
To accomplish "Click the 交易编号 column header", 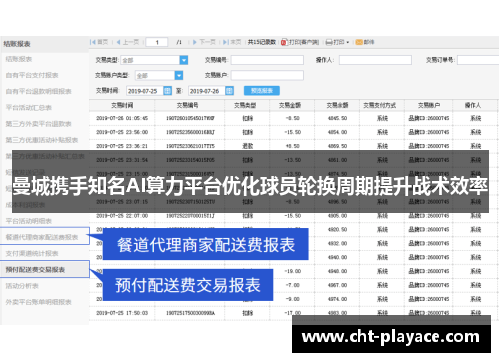I will [187, 105].
